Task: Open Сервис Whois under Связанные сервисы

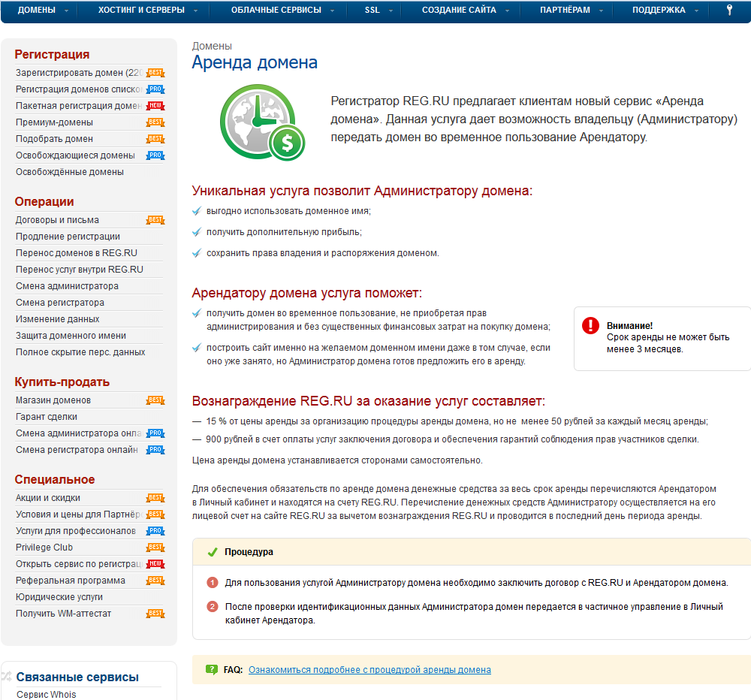Action: [47, 694]
